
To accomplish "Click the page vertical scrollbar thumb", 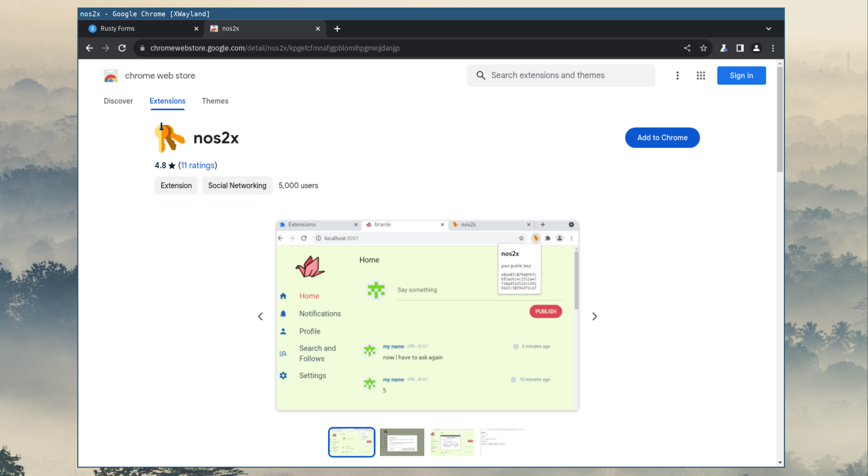I will [780, 119].
